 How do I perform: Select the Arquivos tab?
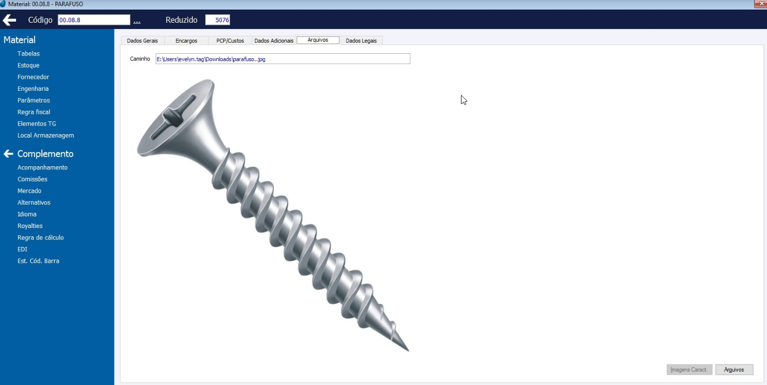[x=318, y=40]
